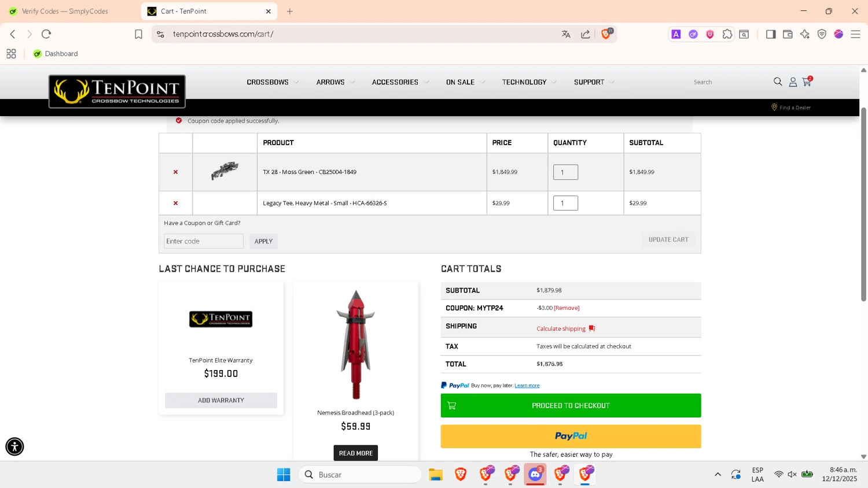
Task: Expand the Accessories menu
Action: pos(400,82)
